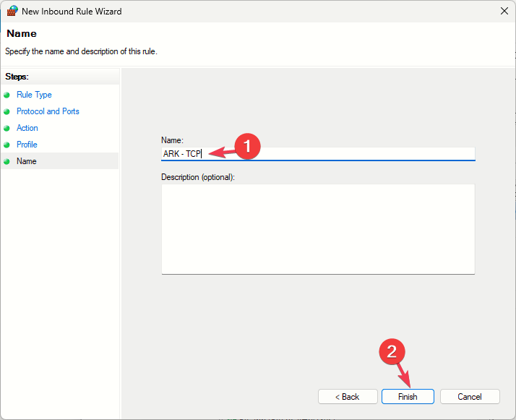Click Finish to create the rule
Viewport: 516px width, 420px height.
point(408,397)
